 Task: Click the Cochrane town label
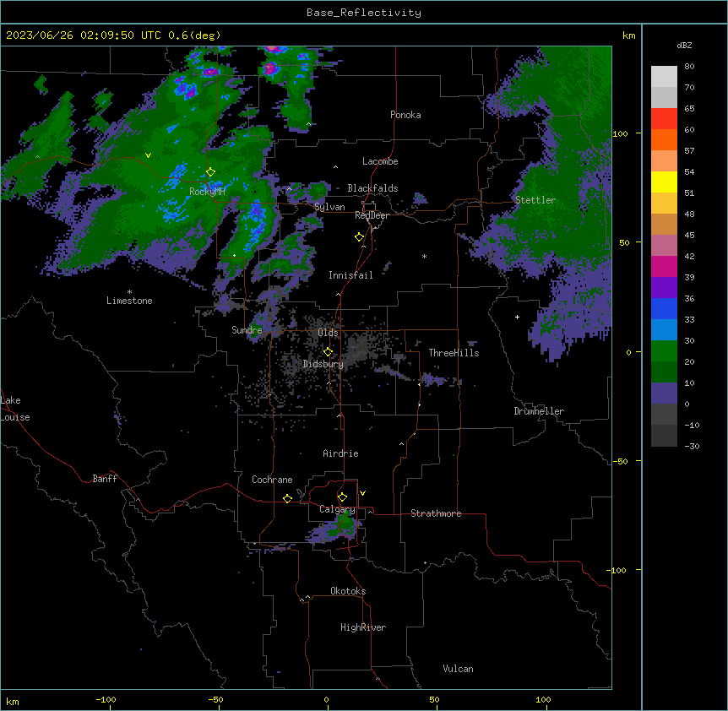click(272, 480)
